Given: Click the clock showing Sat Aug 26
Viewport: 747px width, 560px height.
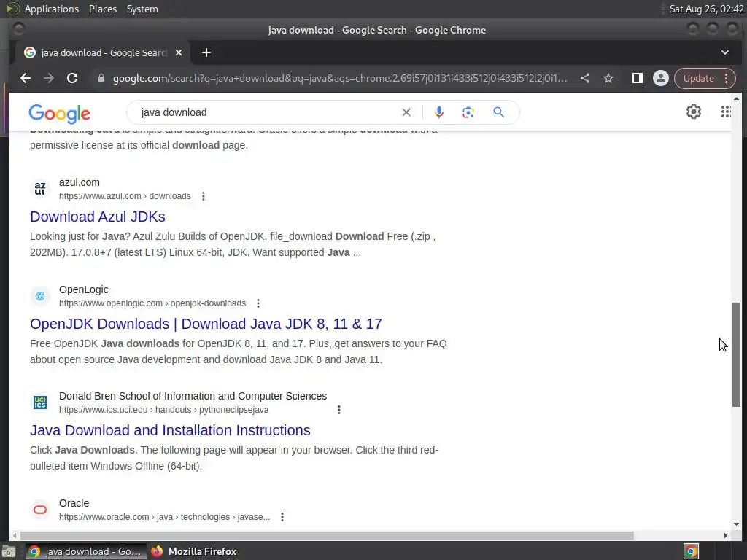Looking at the screenshot, I should point(706,9).
